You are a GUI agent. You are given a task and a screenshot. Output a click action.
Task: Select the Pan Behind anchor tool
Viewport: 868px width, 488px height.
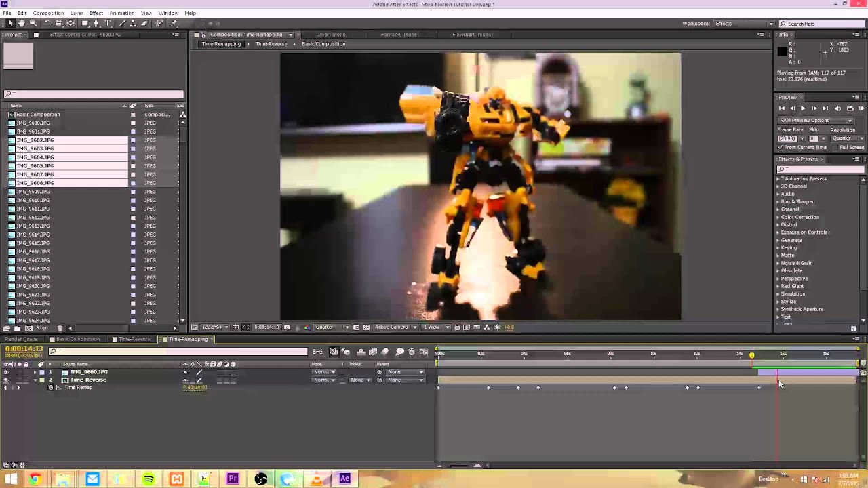click(71, 23)
